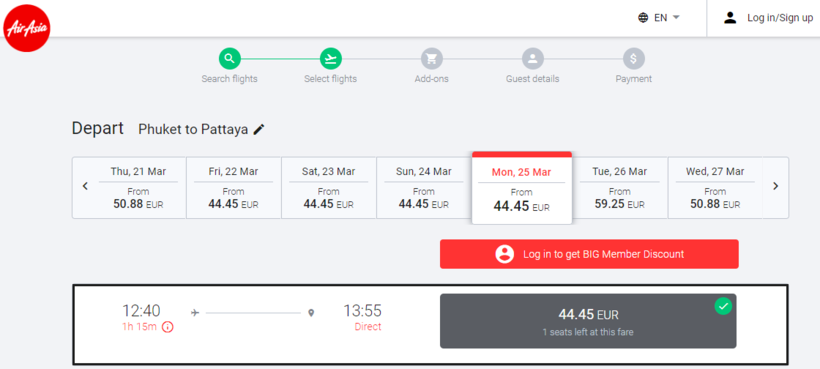Screen dimensions: 820x369
Task: Click the AirAsia logo
Action: click(27, 28)
